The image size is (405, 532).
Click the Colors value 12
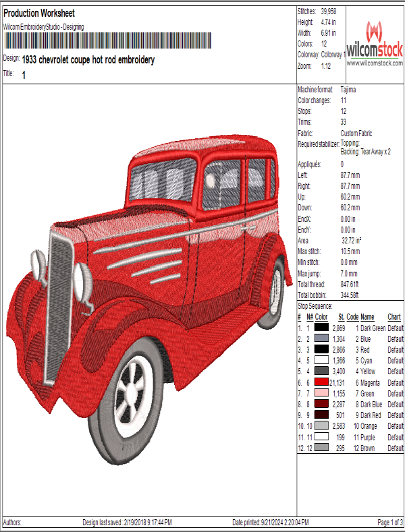[324, 44]
